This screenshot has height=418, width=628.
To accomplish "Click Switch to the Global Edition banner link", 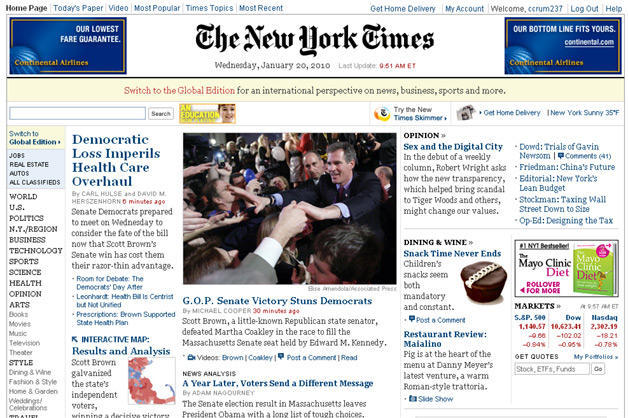I will 179,90.
